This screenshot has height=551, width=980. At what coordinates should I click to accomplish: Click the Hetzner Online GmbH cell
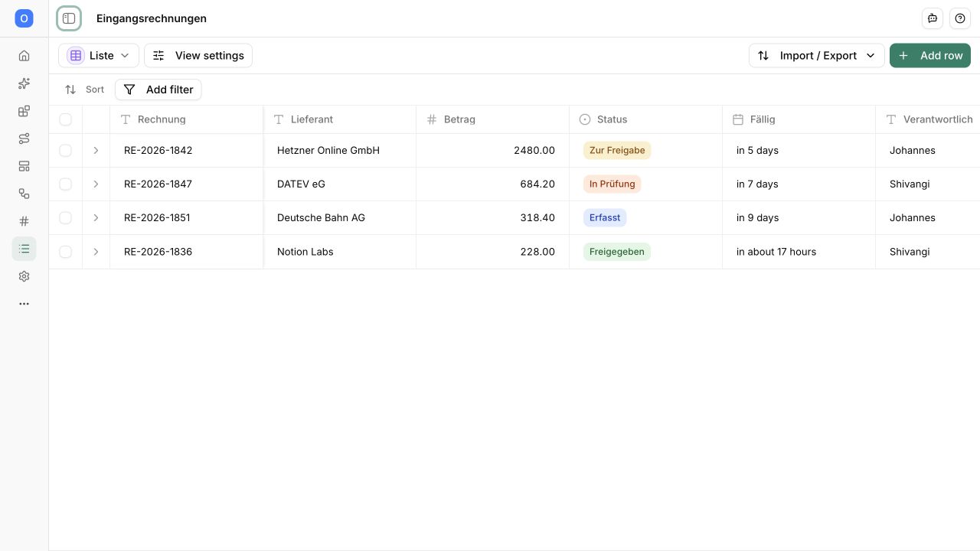(x=340, y=151)
